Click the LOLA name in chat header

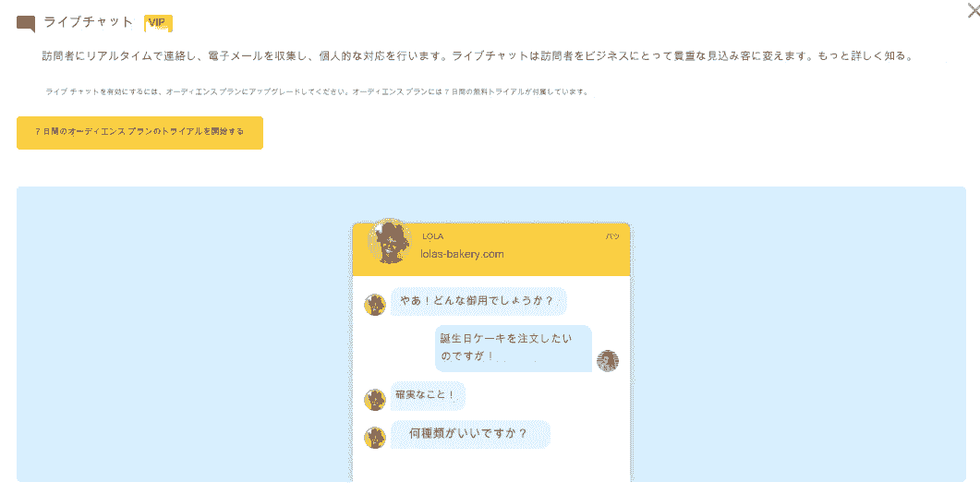pyautogui.click(x=432, y=236)
